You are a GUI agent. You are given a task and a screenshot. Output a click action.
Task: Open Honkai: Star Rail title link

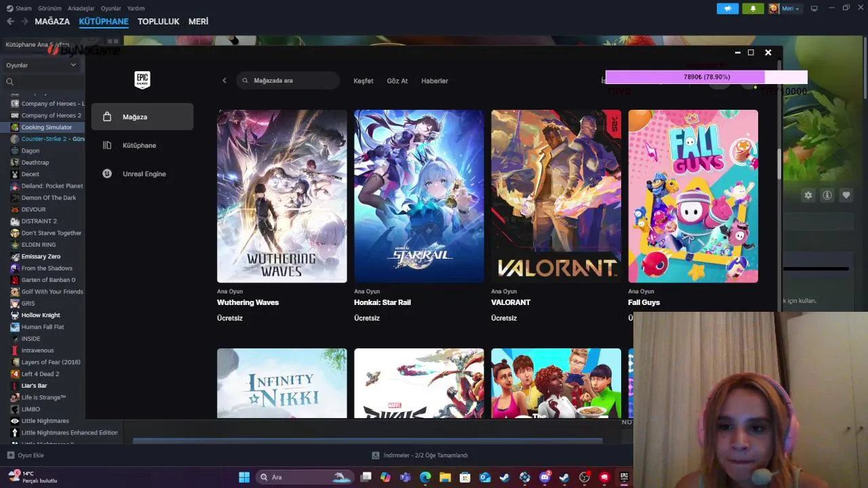pos(382,302)
